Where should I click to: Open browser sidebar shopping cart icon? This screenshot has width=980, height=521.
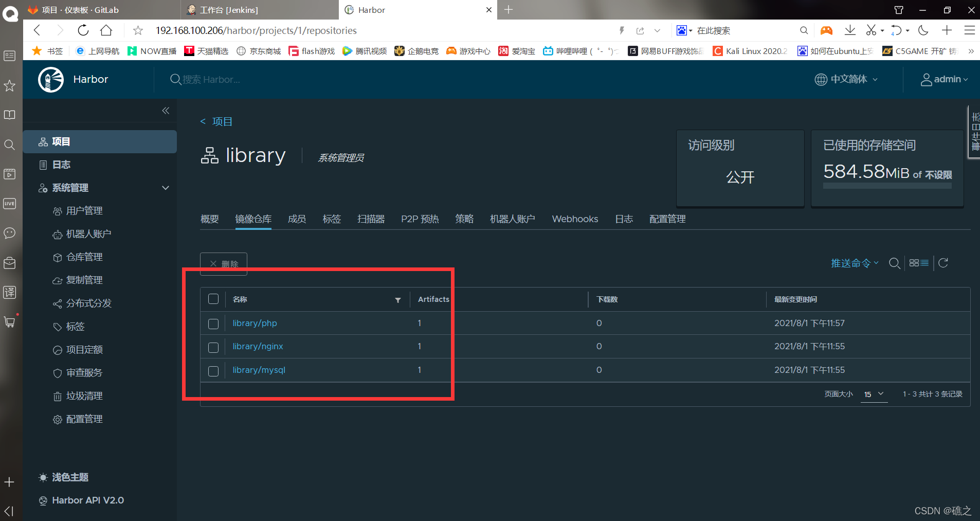[9, 322]
